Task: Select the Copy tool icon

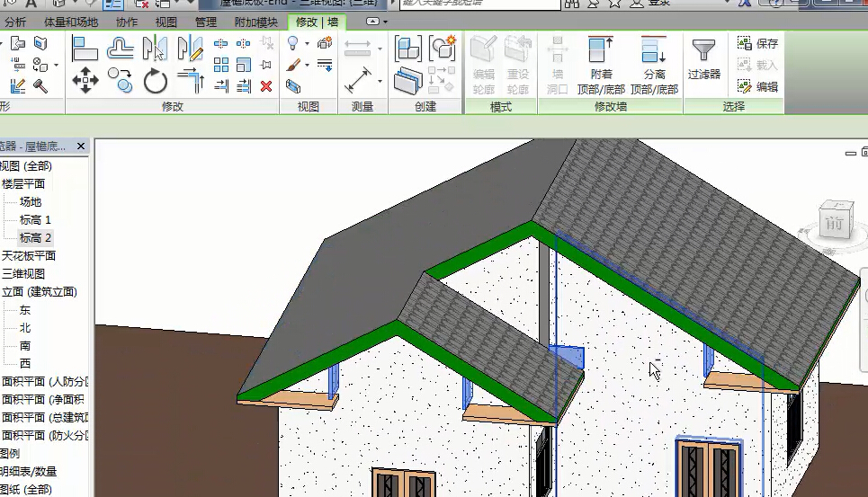Action: pos(121,82)
